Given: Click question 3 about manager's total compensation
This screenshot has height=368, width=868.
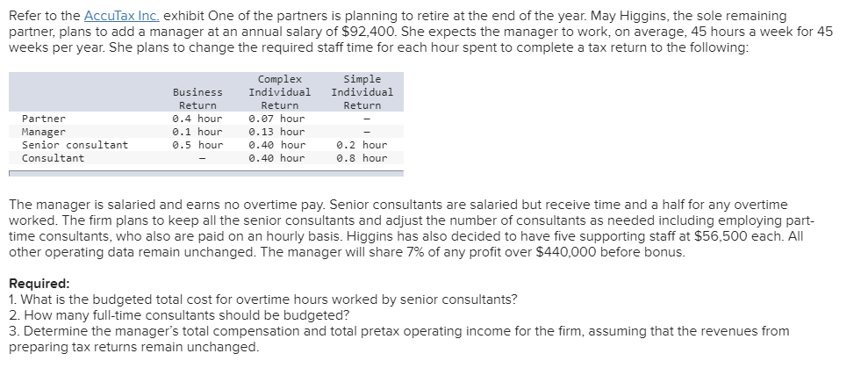Looking at the screenshot, I should (x=399, y=339).
